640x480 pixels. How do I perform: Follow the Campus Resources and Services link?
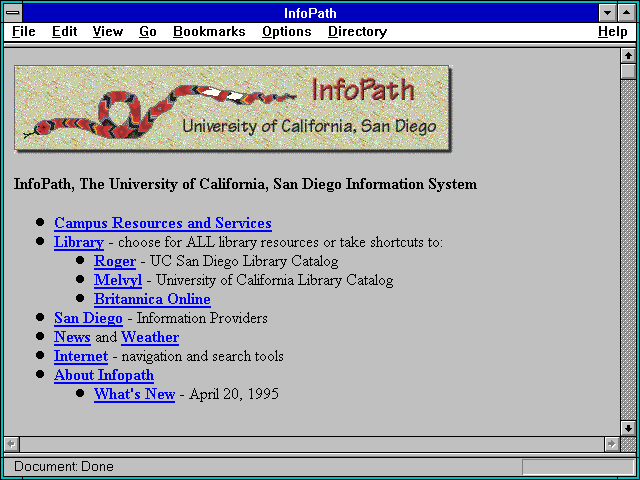tap(163, 223)
